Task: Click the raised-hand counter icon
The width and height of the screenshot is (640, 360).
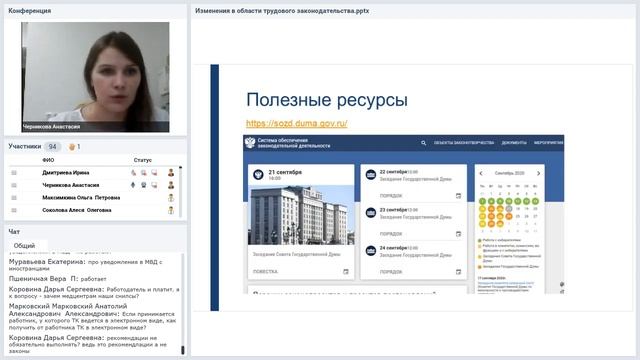Action: (x=72, y=147)
